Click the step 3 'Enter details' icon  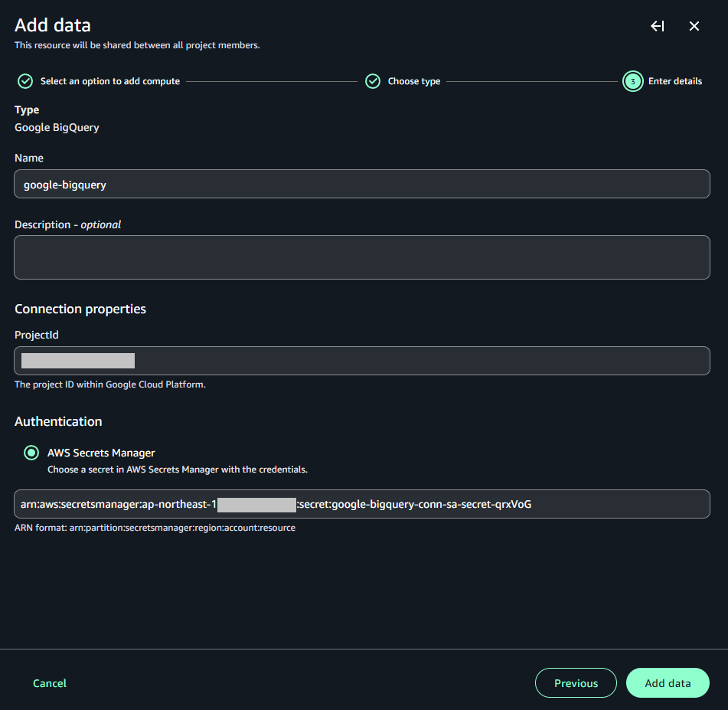pos(633,81)
